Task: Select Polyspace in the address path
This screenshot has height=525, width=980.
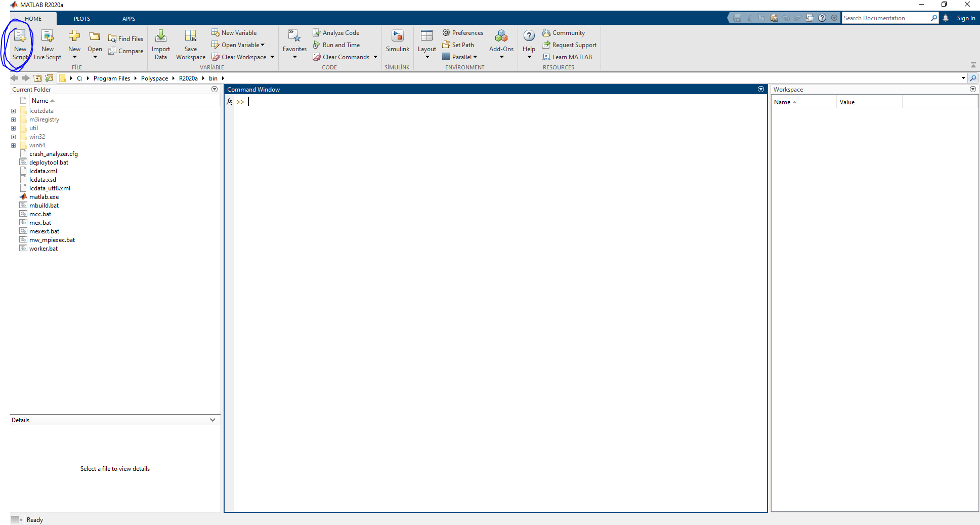Action: point(154,78)
